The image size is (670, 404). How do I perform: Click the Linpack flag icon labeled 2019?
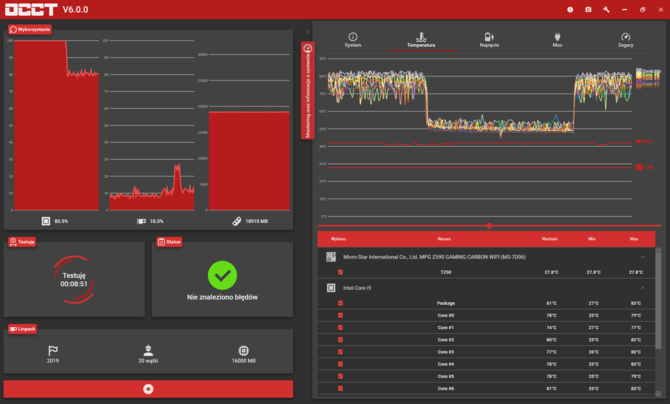point(53,351)
